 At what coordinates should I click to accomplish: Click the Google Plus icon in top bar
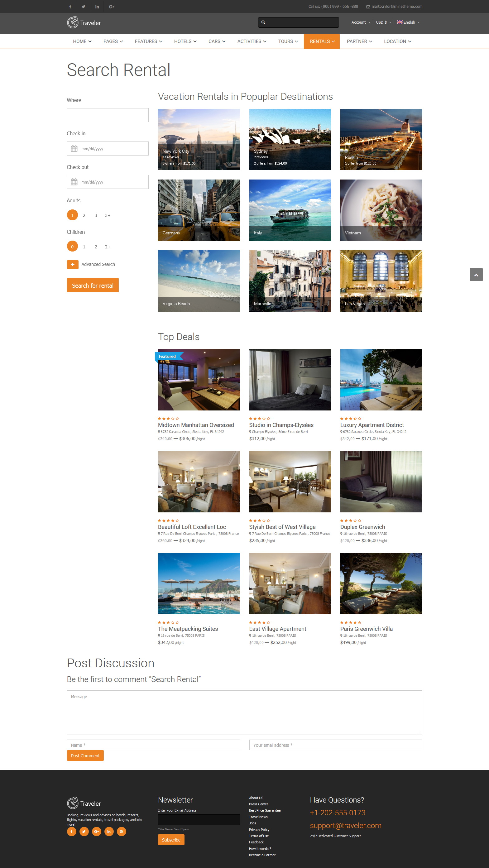pos(112,7)
